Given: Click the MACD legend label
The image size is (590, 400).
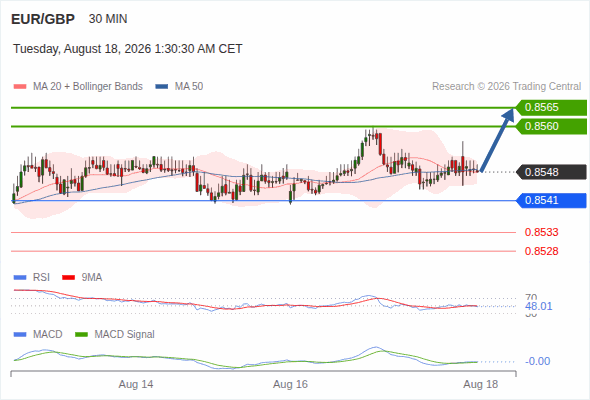Looking at the screenshot, I should 48,335.
